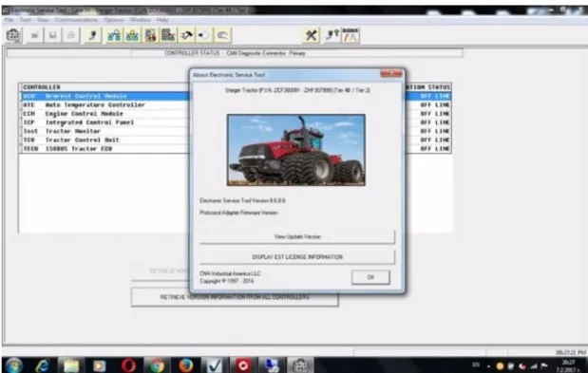The height and width of the screenshot is (373, 588).
Task: Click the Steiger Tractor P.I.N. heading text
Action: (x=297, y=90)
